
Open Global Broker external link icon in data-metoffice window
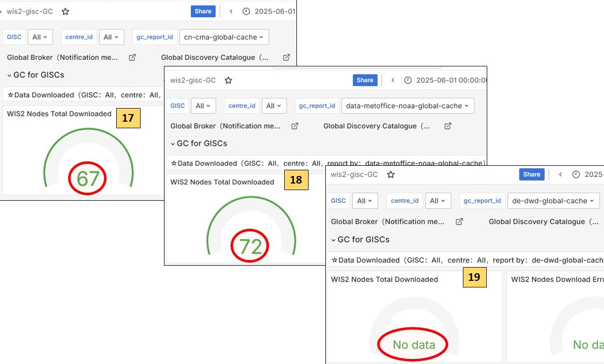[x=295, y=126]
